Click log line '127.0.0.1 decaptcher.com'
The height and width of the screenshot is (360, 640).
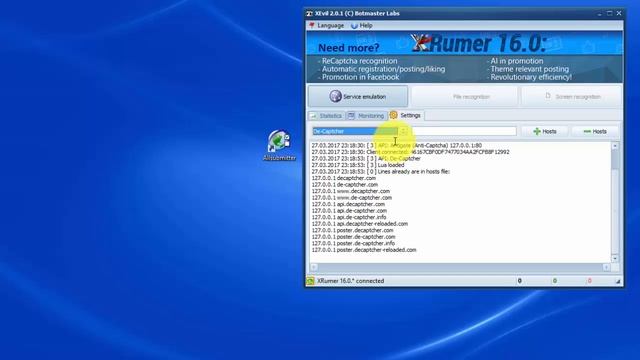(344, 178)
